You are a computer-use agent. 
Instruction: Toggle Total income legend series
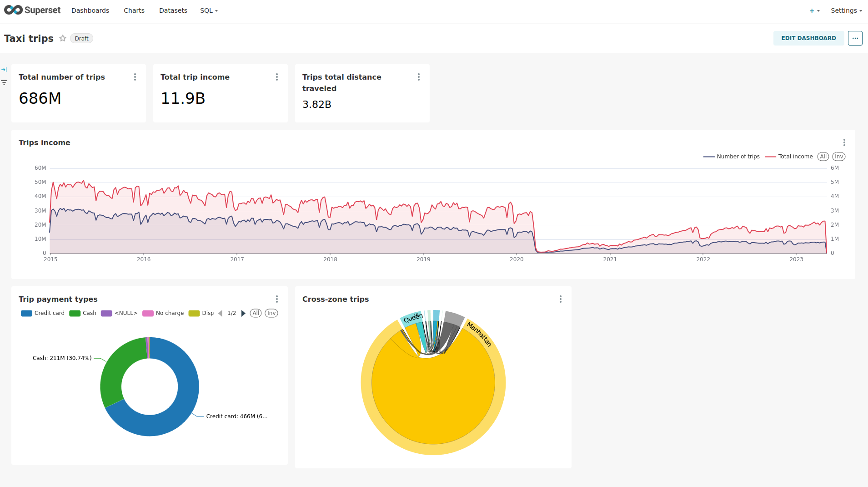click(789, 157)
